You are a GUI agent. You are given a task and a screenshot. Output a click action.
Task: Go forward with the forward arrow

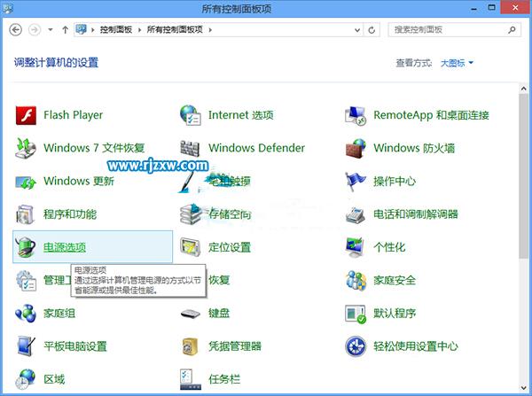34,30
